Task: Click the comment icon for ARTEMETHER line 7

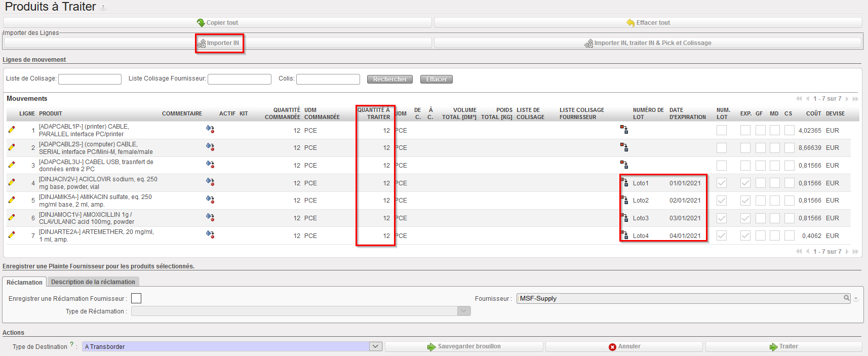Action: pos(210,234)
